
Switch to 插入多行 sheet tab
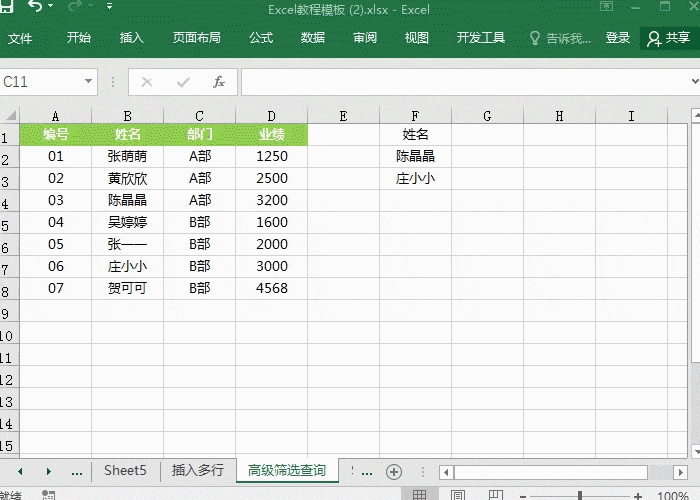pyautogui.click(x=198, y=471)
